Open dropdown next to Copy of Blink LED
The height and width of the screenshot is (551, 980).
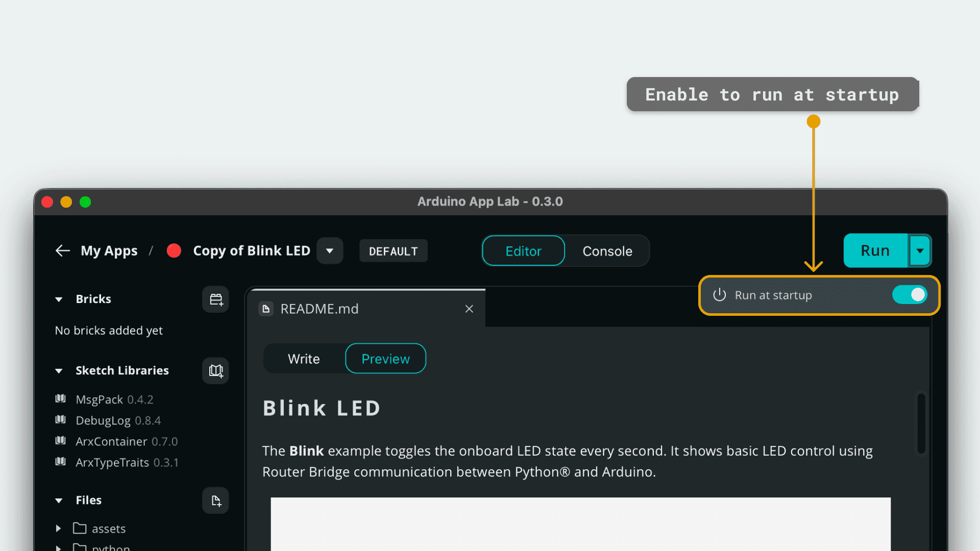point(330,251)
